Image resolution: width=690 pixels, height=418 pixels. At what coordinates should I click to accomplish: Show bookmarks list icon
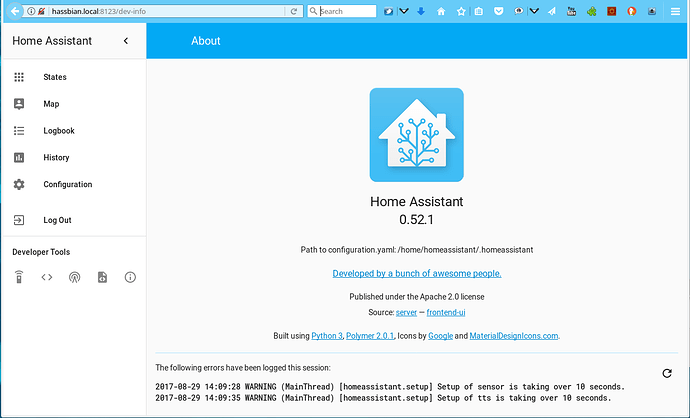tap(479, 11)
